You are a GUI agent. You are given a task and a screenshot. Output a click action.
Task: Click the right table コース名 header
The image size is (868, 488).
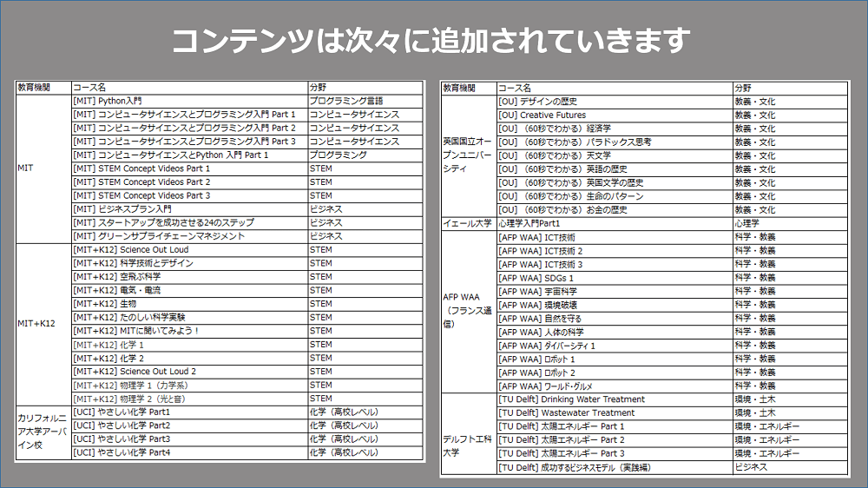coord(615,88)
